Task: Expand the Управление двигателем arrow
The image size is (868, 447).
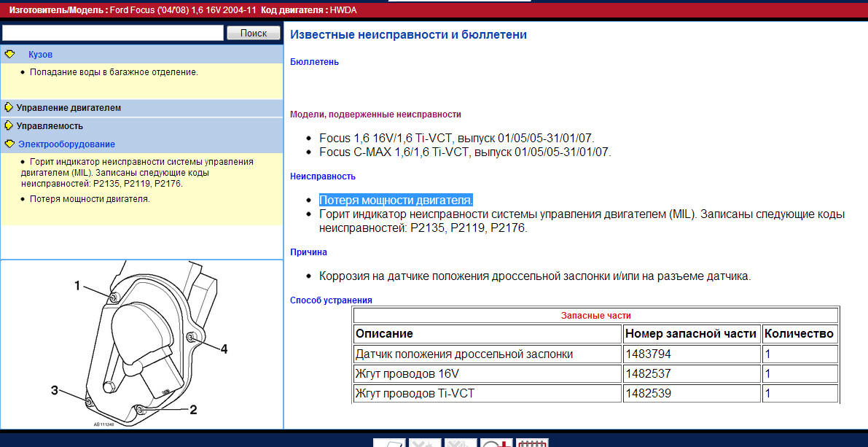Action: (x=9, y=107)
